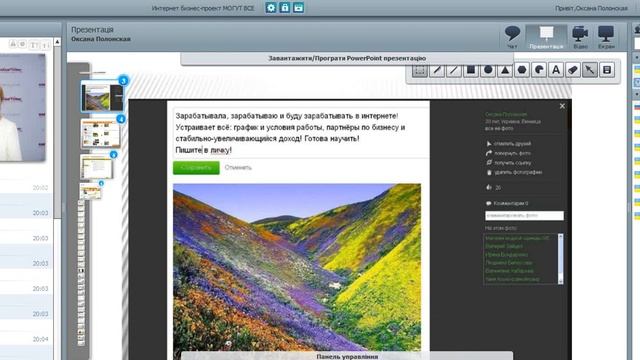Click the thumbs-up like icon
The image size is (640, 360).
(489, 187)
